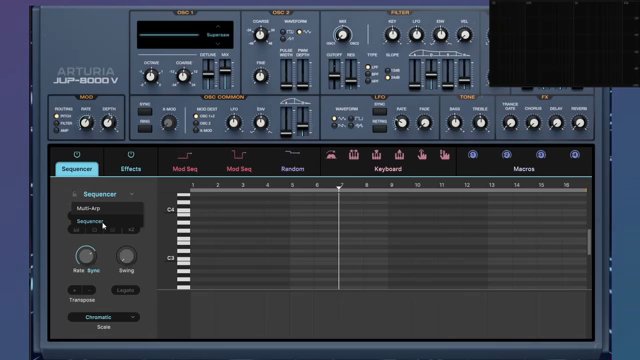Switch to the Effects tab

(x=131, y=169)
